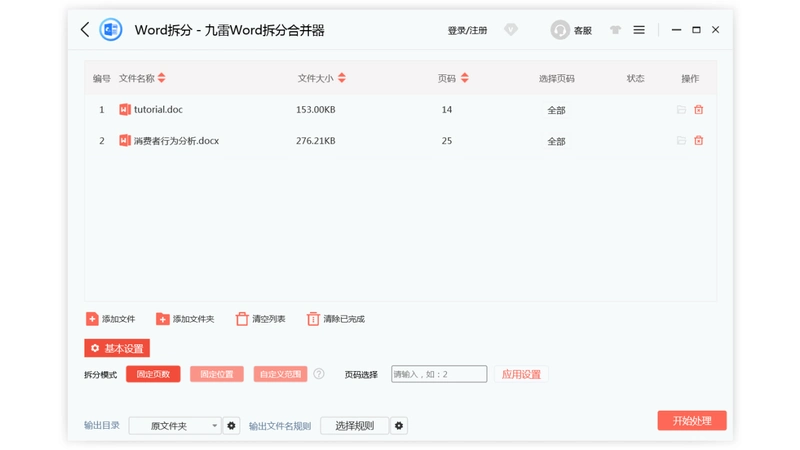Open filename rule gear settings

[399, 426]
